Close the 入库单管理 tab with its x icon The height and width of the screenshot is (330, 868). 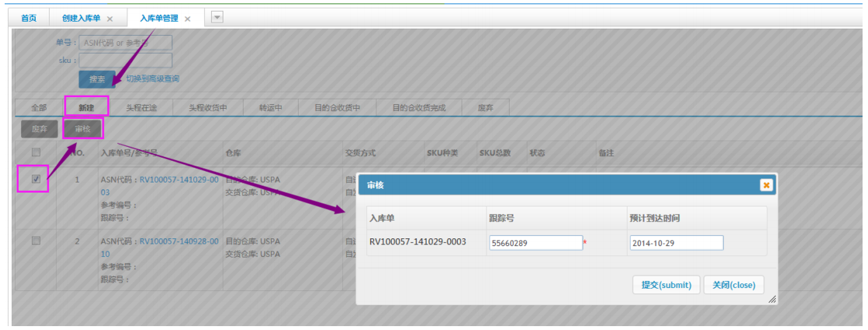tap(188, 19)
